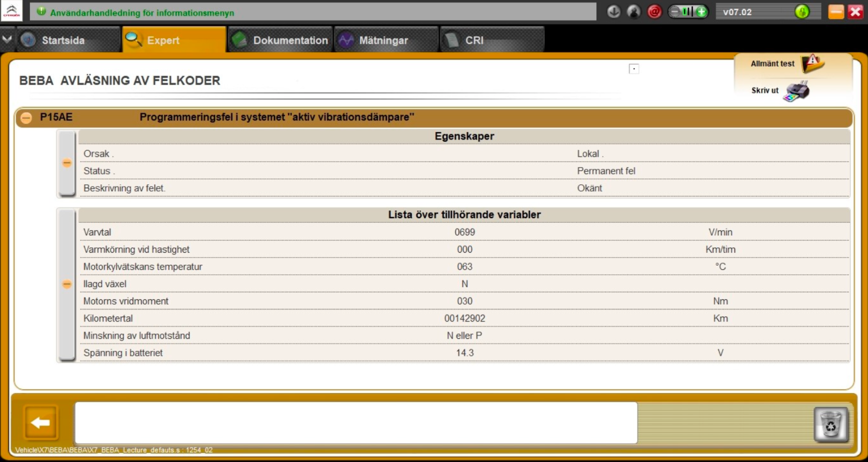The image size is (868, 462).
Task: Click the Skriv ut printer icon
Action: coord(797,91)
